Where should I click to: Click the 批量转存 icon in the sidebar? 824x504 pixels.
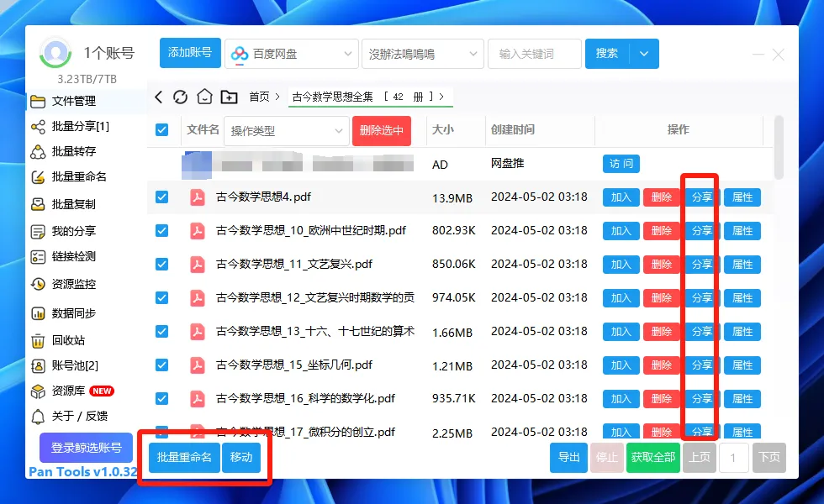(x=38, y=152)
